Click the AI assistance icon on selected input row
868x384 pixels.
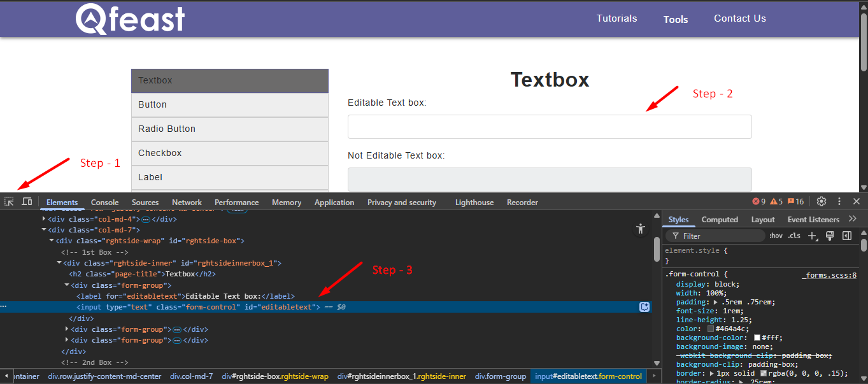point(644,307)
